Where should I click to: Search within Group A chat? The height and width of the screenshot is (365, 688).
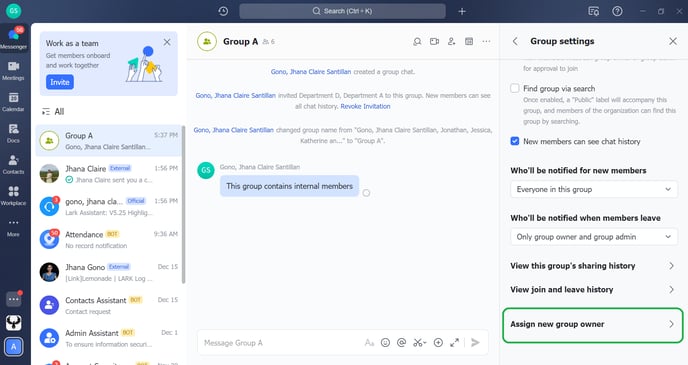(417, 42)
